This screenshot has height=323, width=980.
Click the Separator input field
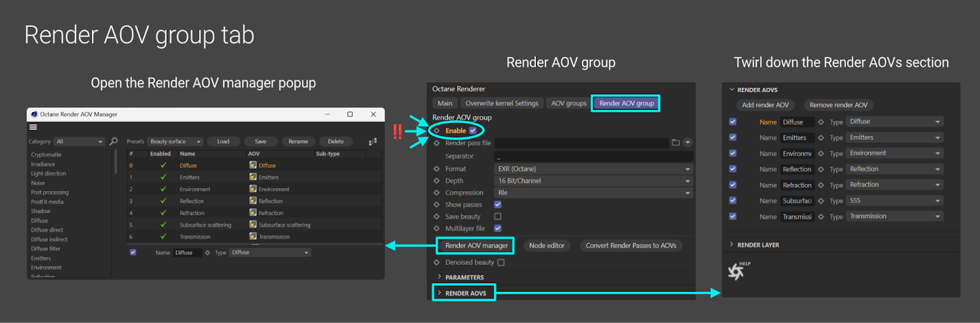point(593,156)
